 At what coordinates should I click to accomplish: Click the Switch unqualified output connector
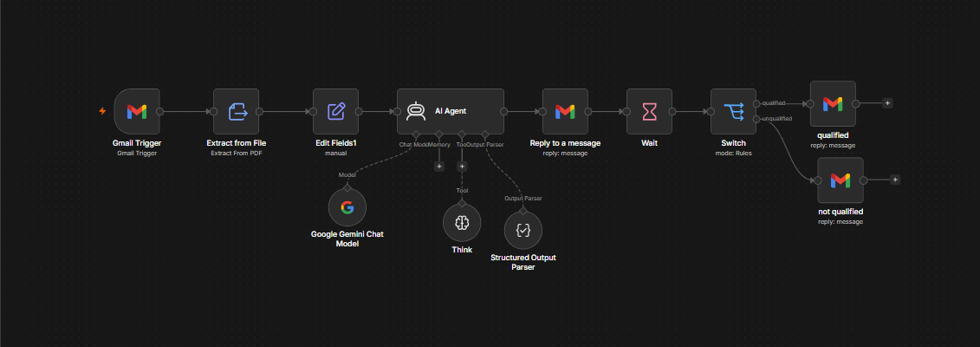756,119
